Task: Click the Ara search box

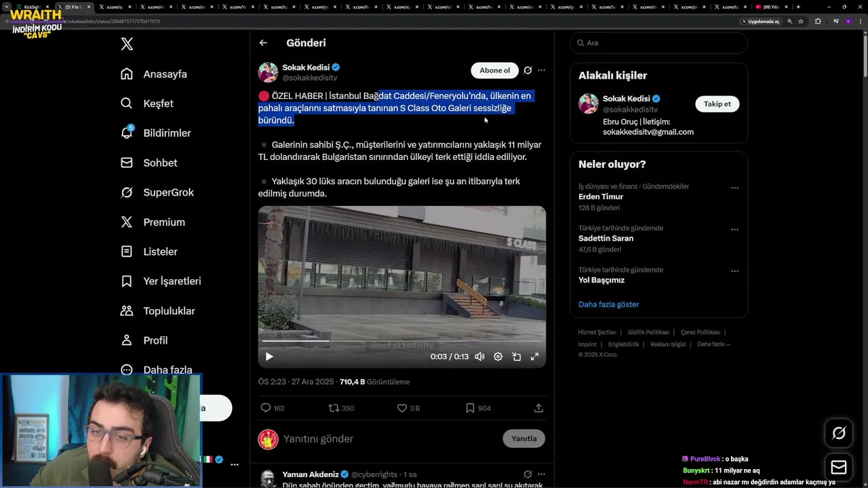Action: pos(658,43)
